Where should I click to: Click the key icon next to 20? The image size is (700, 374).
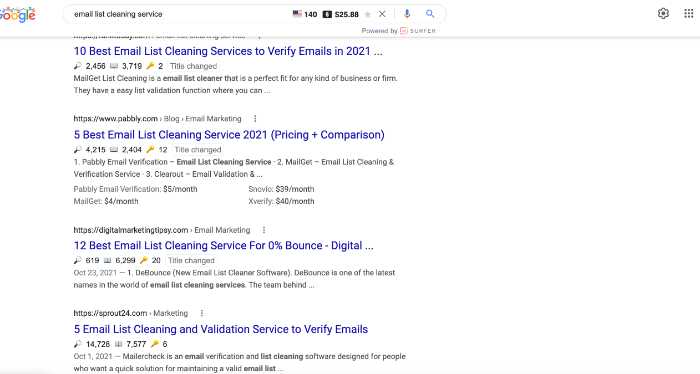(144, 260)
